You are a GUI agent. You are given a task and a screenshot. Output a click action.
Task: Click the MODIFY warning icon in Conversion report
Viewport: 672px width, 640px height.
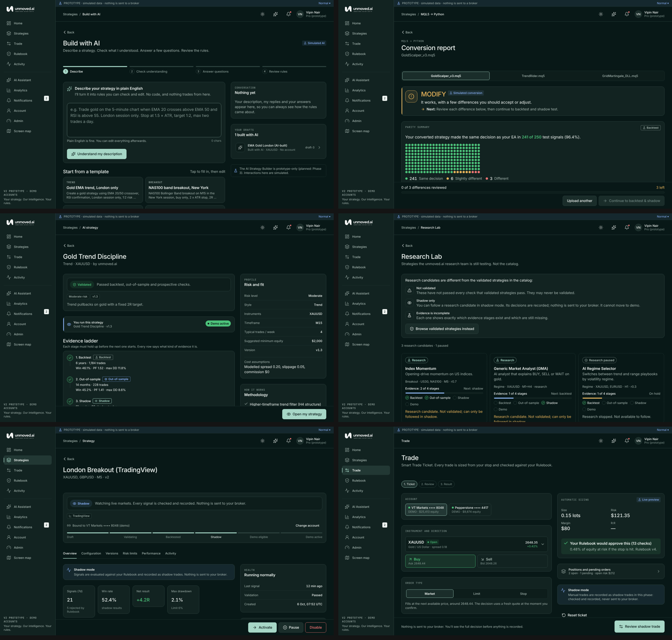point(411,96)
